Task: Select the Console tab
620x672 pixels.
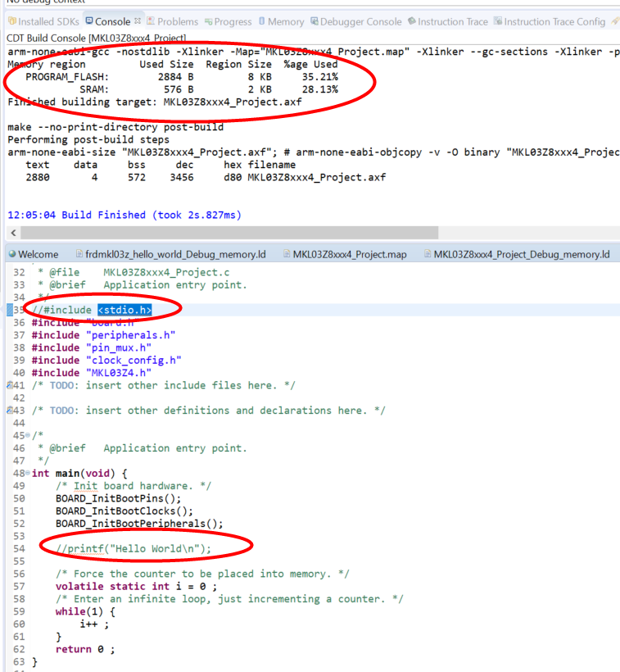Action: 112,21
